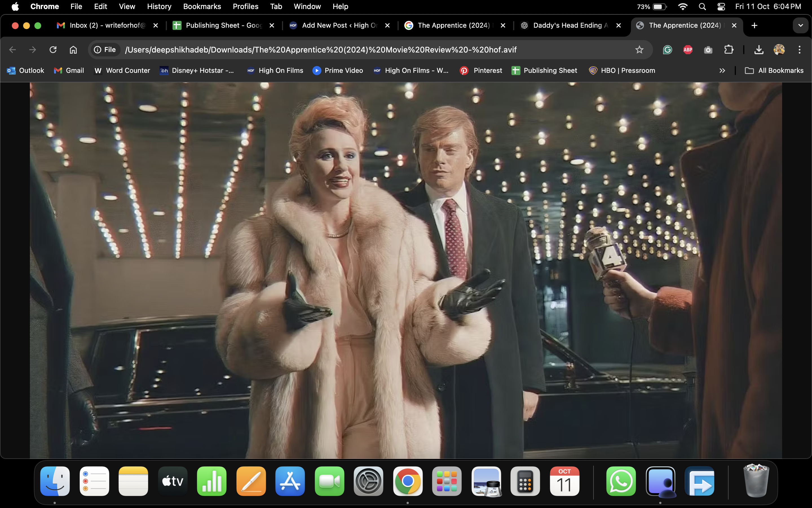Open a new tab with plus
This screenshot has height=508, width=812.
tap(754, 25)
